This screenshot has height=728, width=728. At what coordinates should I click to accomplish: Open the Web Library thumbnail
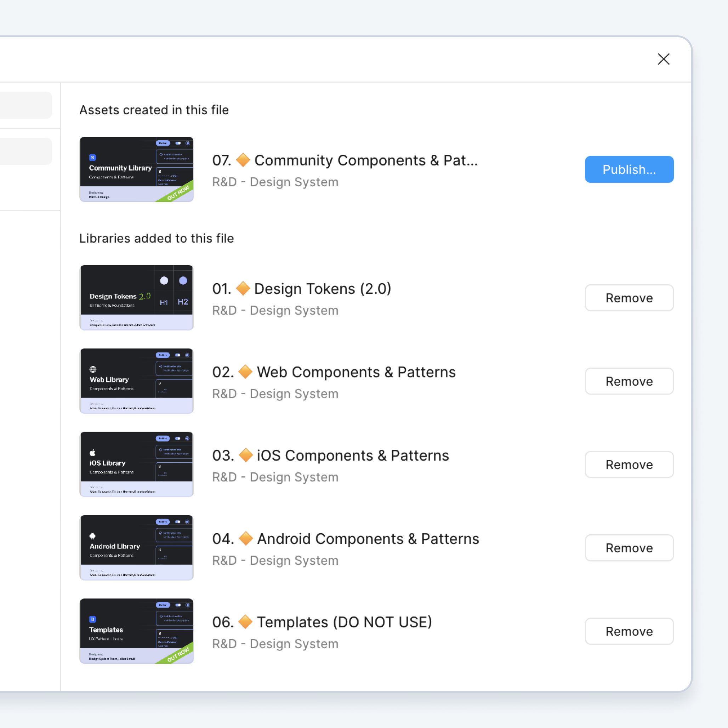(136, 381)
